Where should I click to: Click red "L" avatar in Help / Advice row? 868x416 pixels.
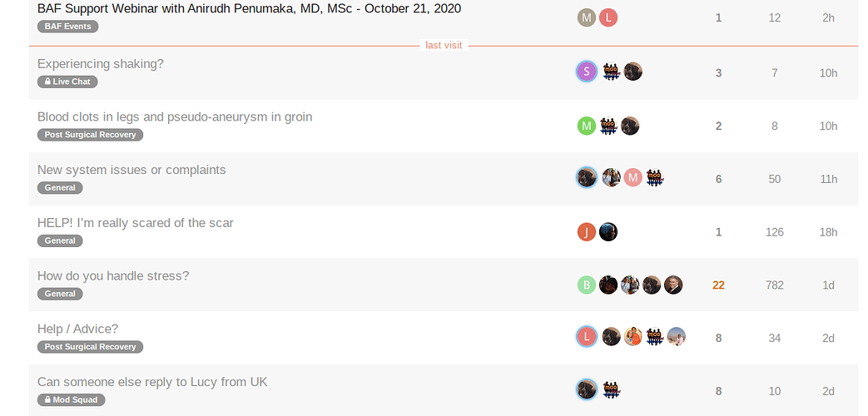coord(587,337)
